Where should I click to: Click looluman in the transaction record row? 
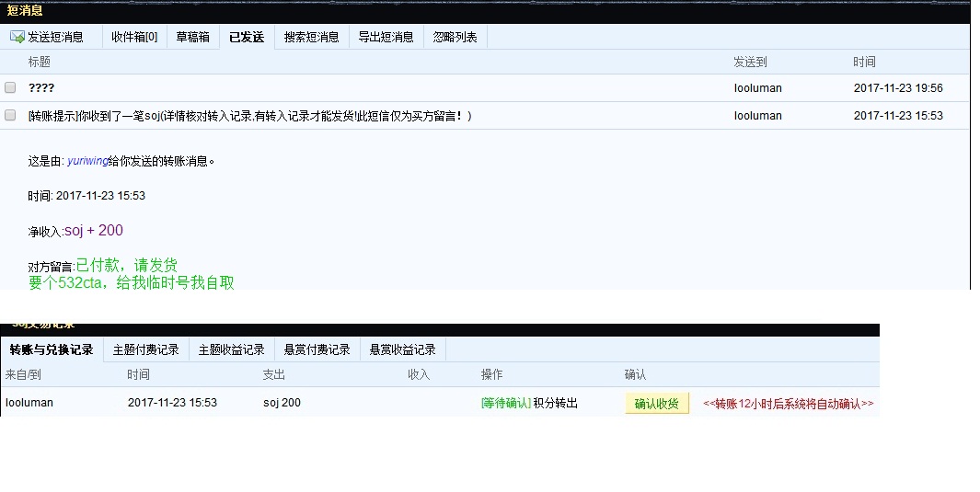29,403
